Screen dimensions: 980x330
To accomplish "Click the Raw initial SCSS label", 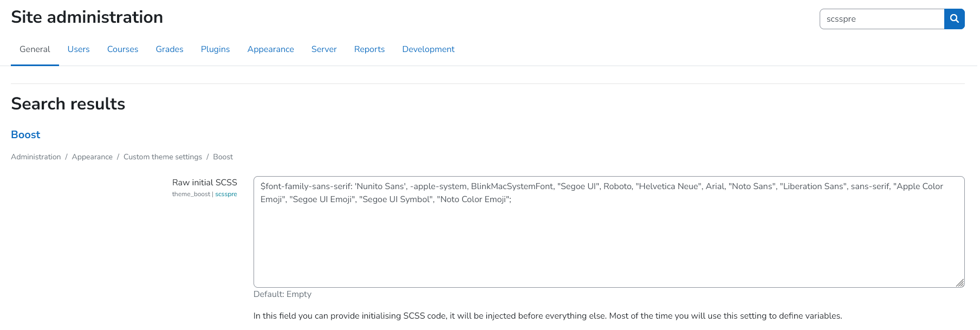I will [x=205, y=183].
